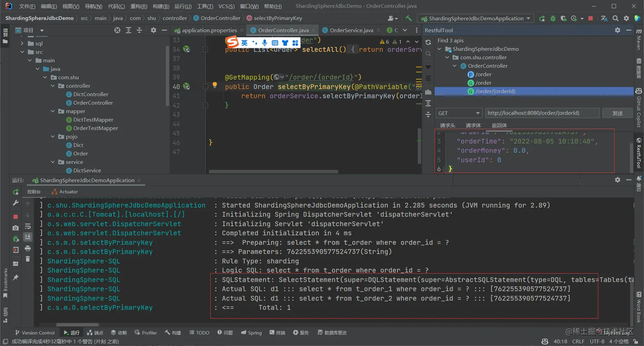Open the Profiler tool window
This screenshot has width=644, height=346.
pyautogui.click(x=146, y=333)
